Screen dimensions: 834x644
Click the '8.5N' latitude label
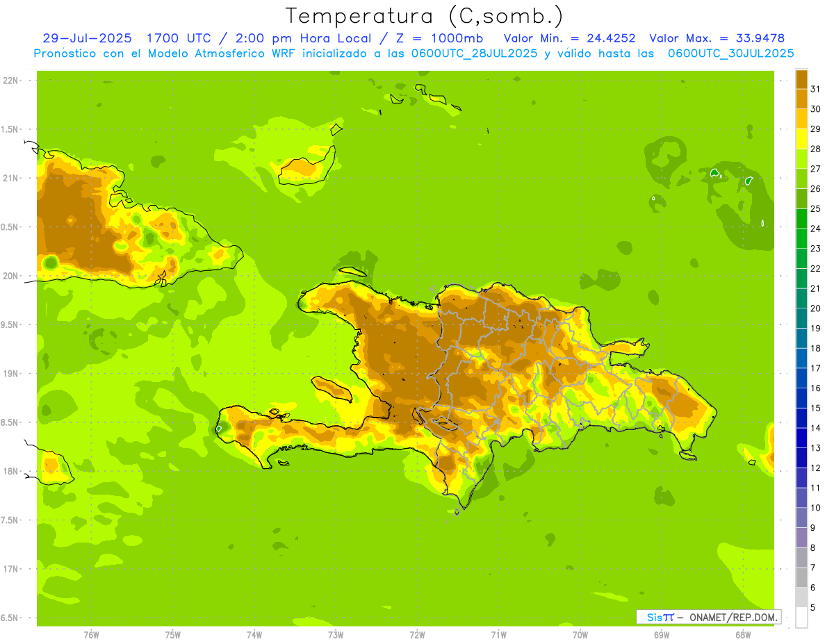[10, 422]
